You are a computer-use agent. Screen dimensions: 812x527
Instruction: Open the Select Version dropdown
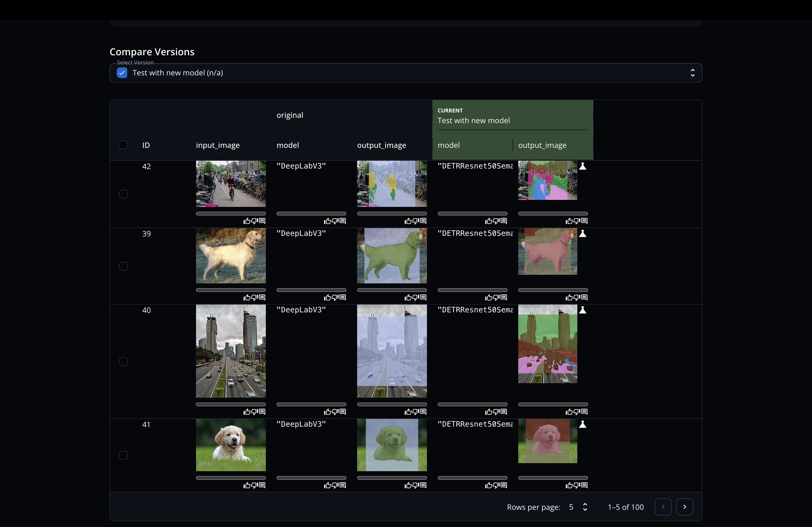692,73
